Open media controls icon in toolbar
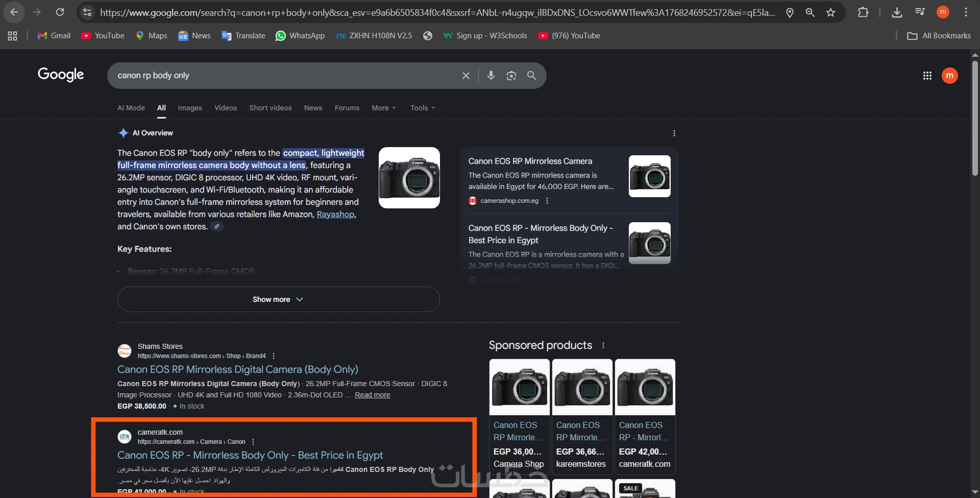The height and width of the screenshot is (498, 980). 920,12
